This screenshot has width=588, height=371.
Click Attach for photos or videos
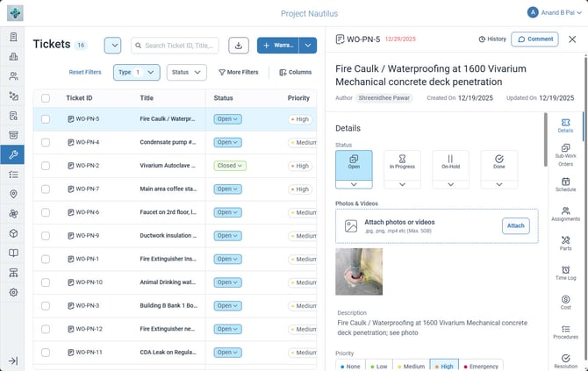click(516, 225)
